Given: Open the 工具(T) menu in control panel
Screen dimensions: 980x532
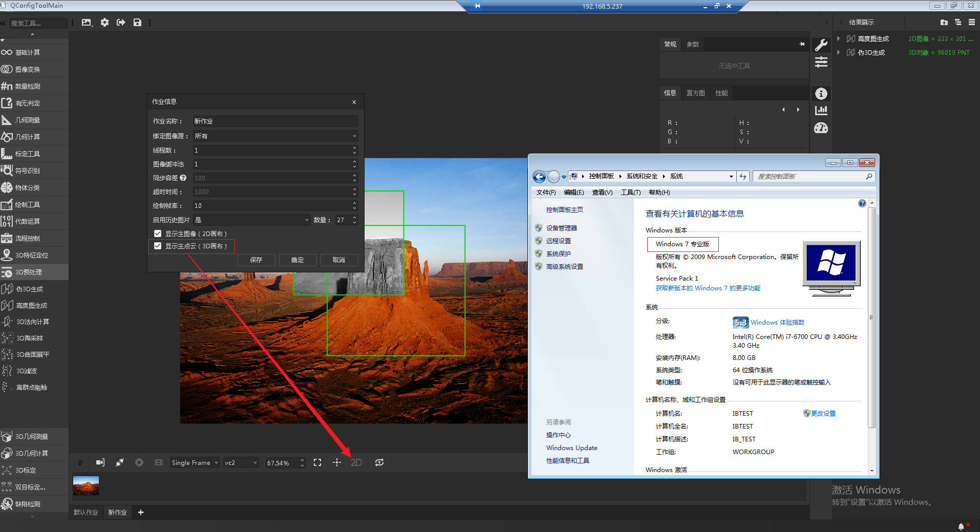Looking at the screenshot, I should click(x=630, y=193).
